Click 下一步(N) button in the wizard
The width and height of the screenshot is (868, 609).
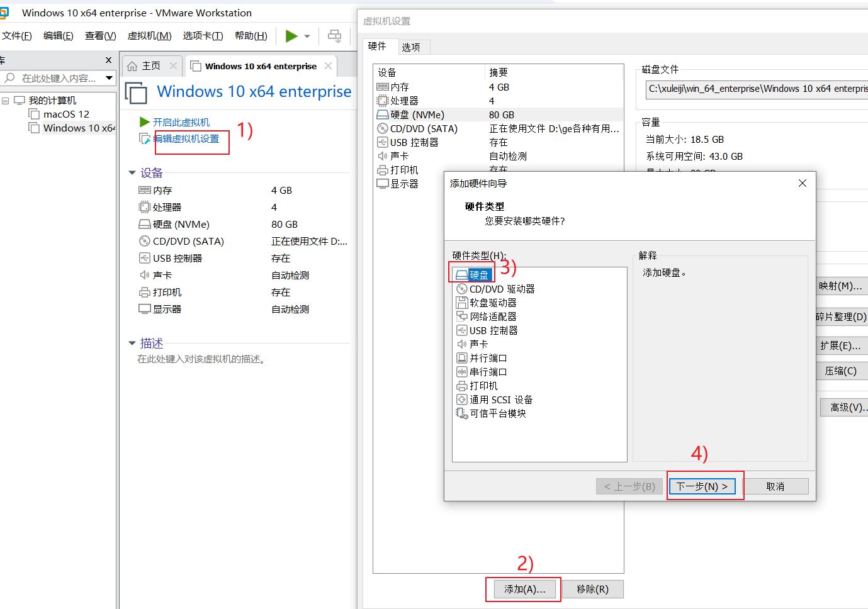coord(702,486)
